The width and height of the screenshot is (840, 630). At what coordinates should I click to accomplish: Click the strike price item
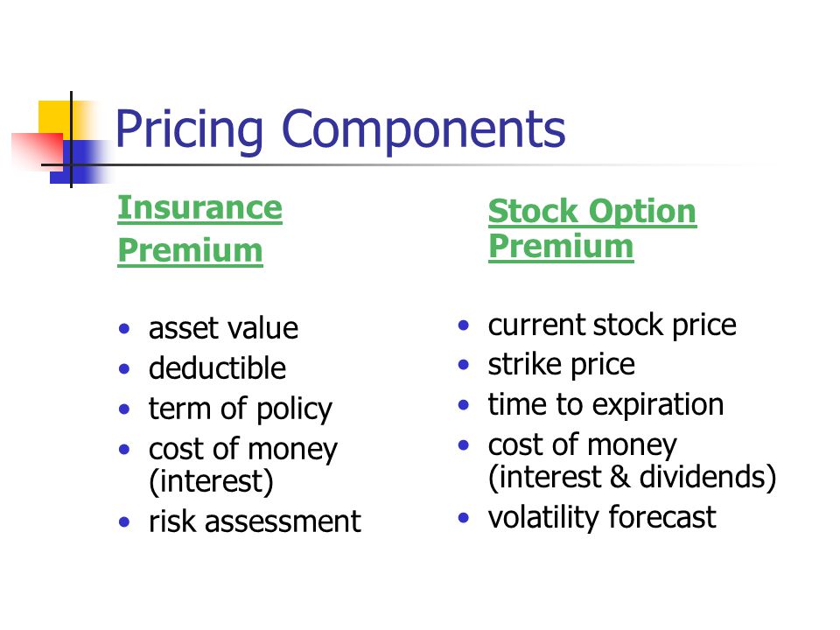pyautogui.click(x=562, y=365)
